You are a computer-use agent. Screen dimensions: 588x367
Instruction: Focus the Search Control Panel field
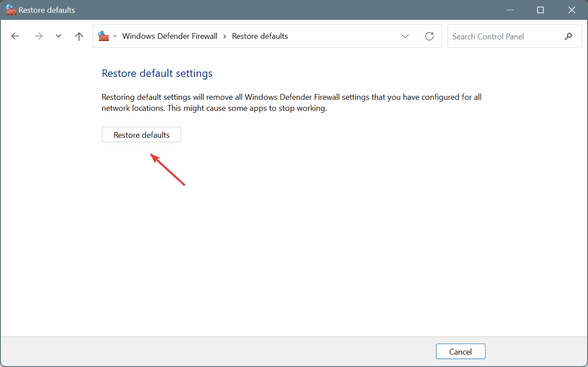tap(514, 36)
